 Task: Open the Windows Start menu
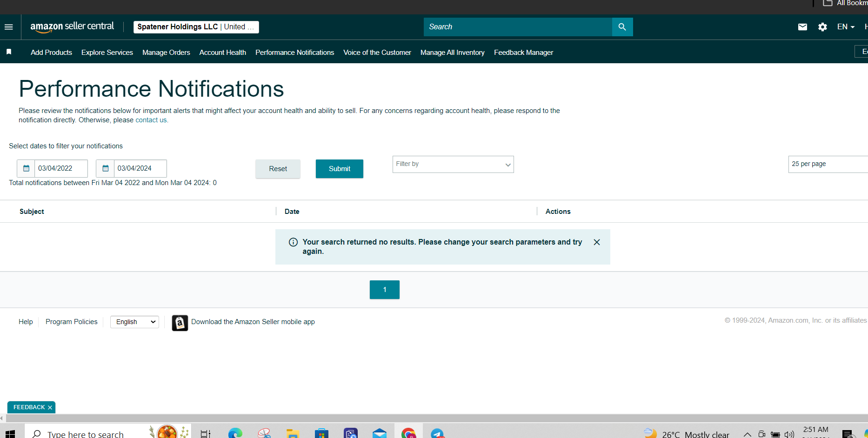click(10, 434)
